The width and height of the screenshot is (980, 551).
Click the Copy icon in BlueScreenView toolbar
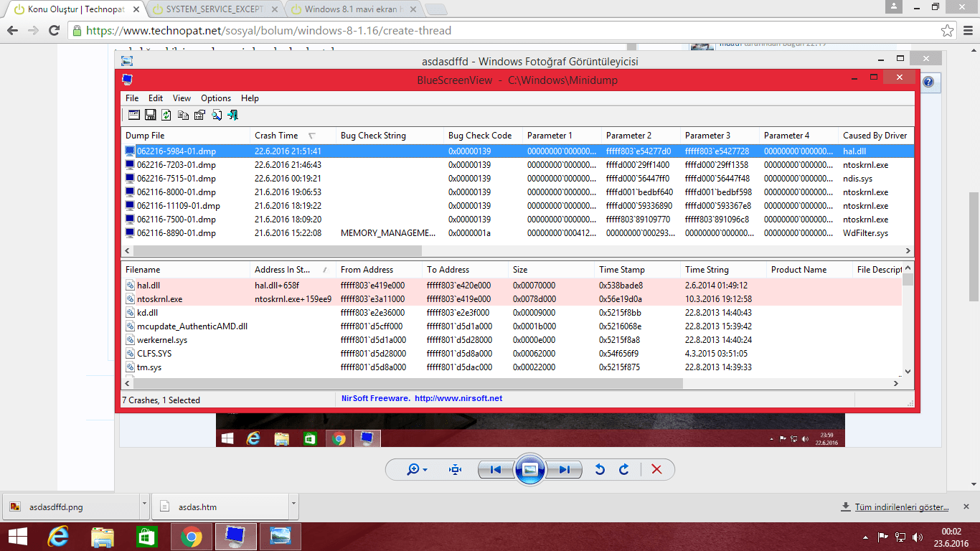click(x=183, y=115)
